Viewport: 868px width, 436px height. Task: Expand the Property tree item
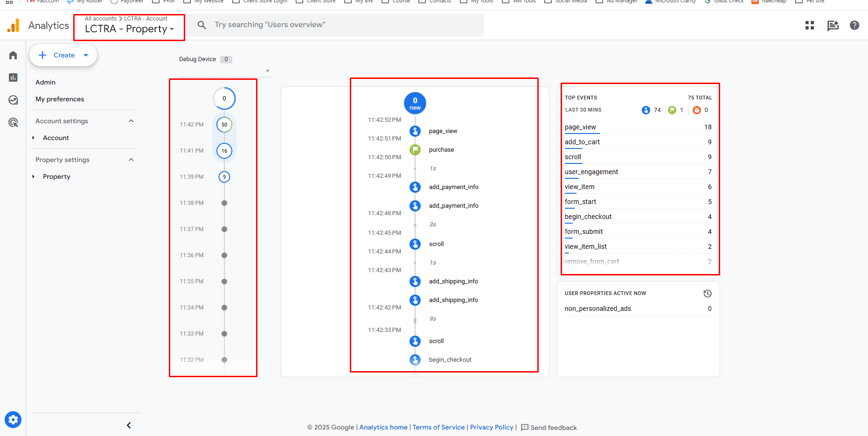pos(34,176)
